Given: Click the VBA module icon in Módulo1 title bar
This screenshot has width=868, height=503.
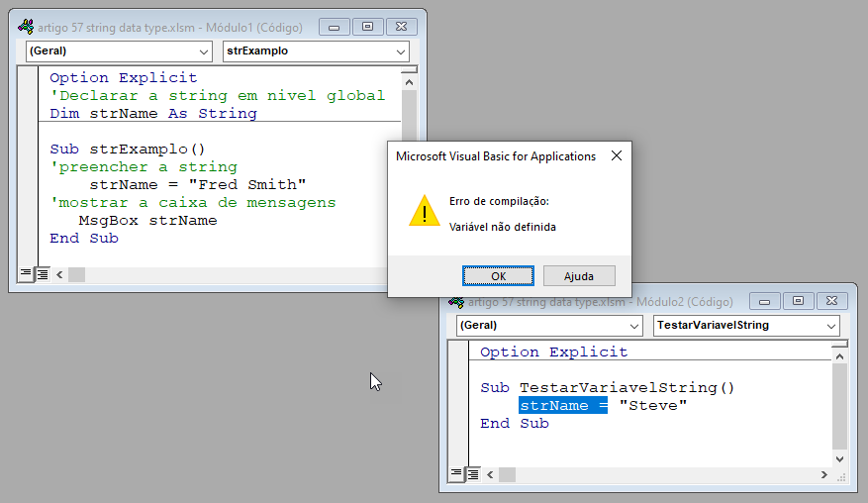Looking at the screenshot, I should [x=26, y=27].
